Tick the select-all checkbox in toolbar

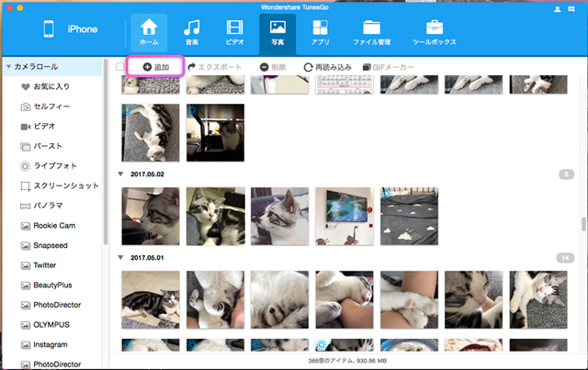(120, 67)
